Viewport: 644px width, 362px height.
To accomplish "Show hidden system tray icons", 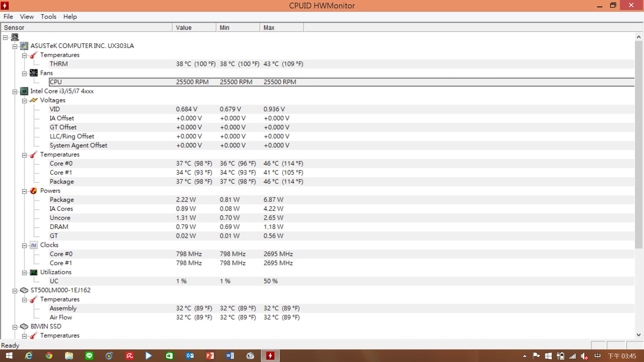I will (x=525, y=356).
